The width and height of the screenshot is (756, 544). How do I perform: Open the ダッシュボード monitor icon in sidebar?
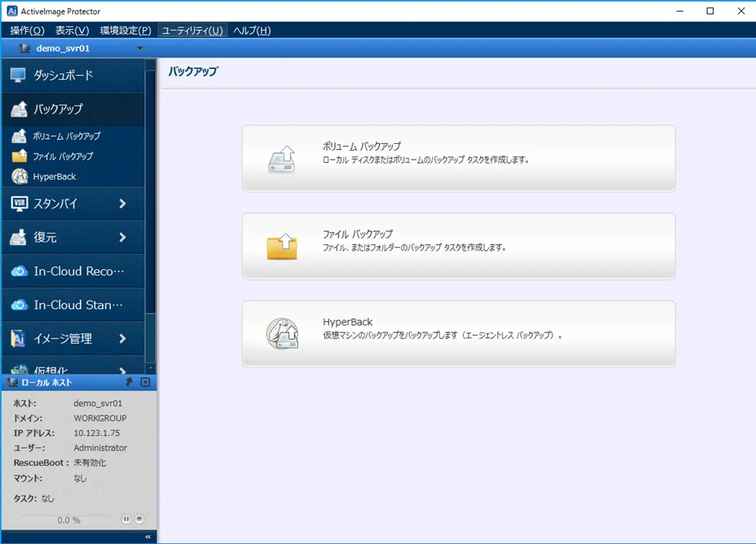click(x=18, y=75)
